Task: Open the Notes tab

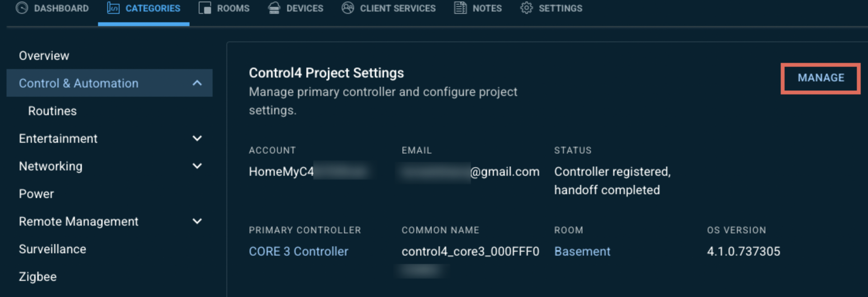Action: (x=478, y=8)
